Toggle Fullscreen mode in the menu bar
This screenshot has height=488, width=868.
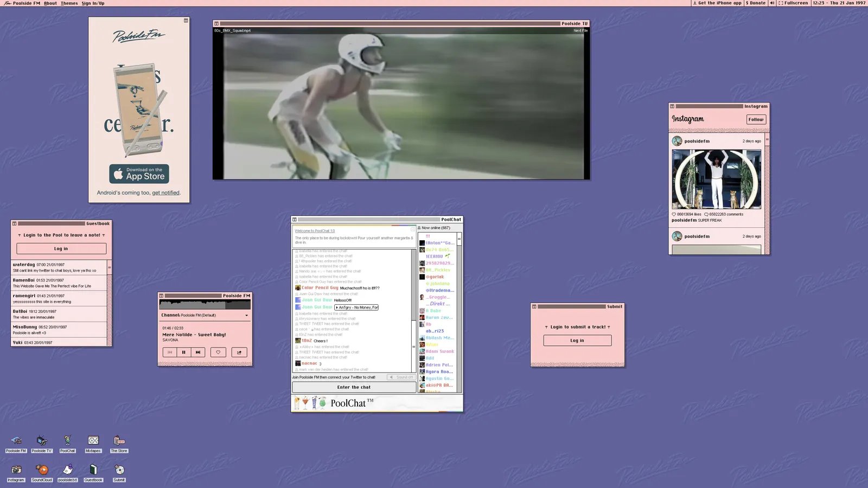[x=794, y=3]
